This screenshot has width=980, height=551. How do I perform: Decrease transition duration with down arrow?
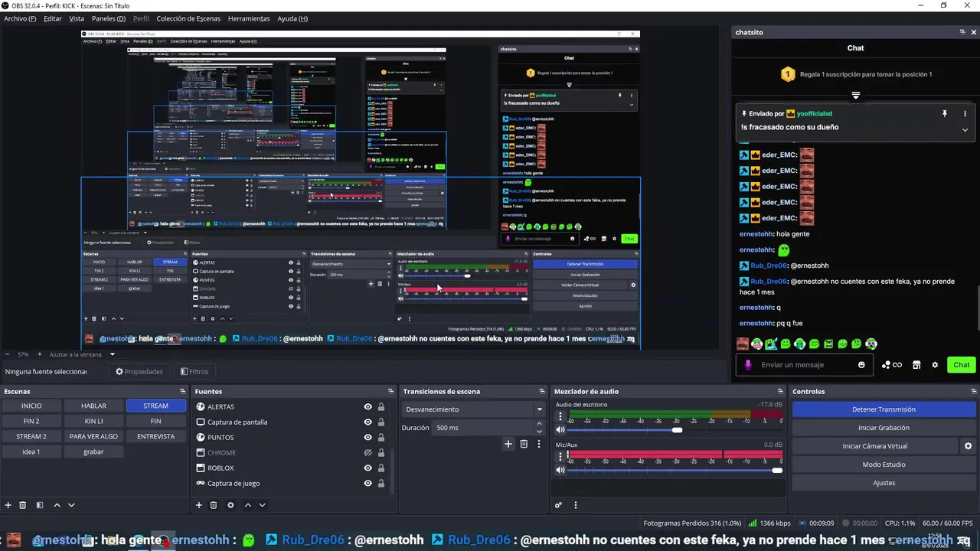point(539,432)
